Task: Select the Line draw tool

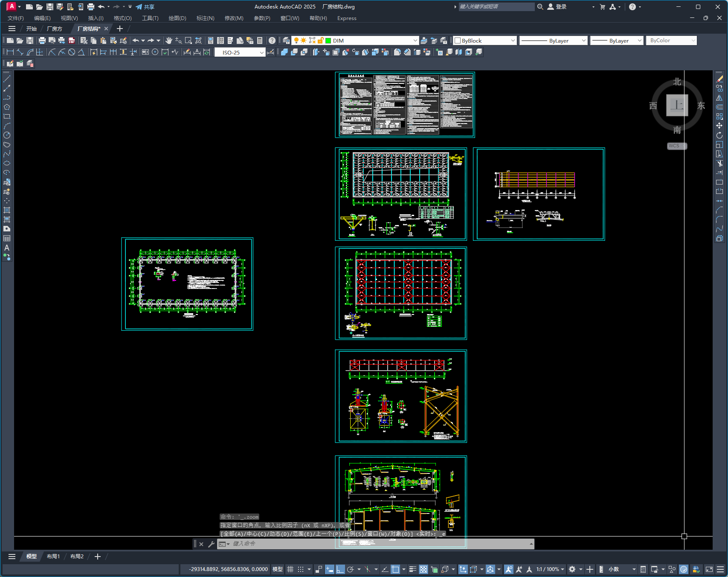Action: tap(7, 79)
